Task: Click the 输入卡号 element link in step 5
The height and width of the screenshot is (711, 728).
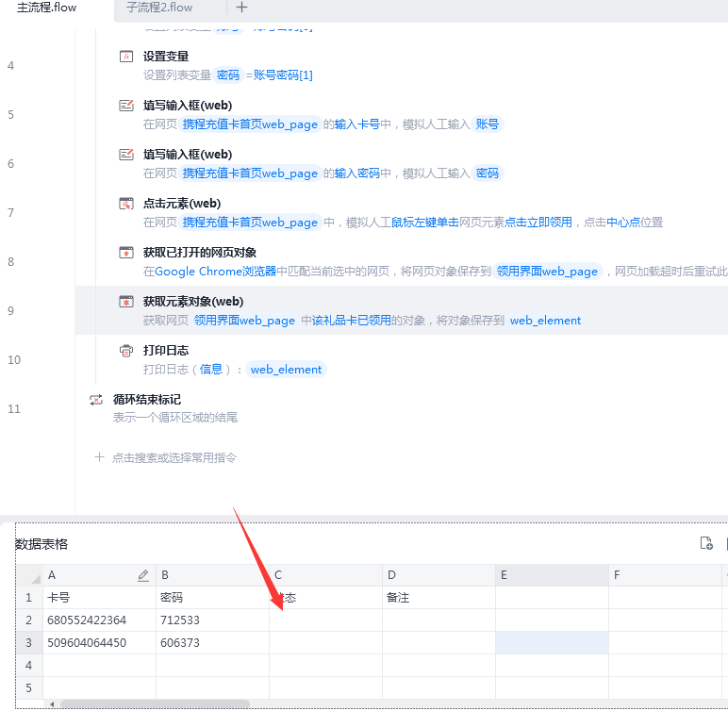Action: coord(357,124)
